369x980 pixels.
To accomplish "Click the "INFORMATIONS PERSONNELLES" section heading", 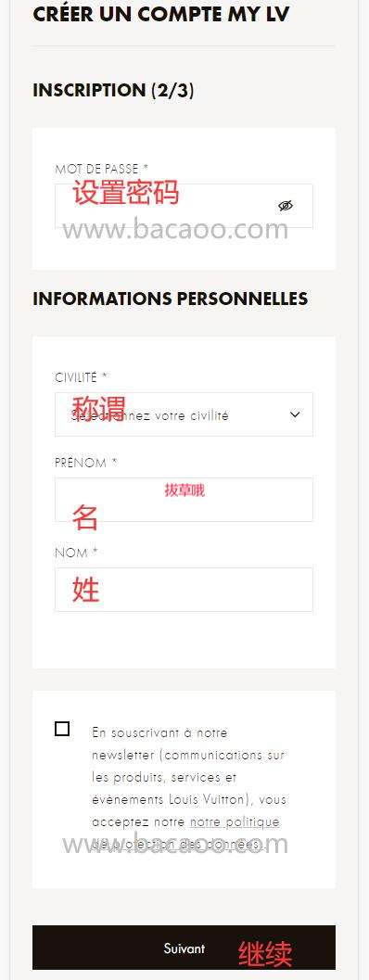I will click(x=170, y=299).
